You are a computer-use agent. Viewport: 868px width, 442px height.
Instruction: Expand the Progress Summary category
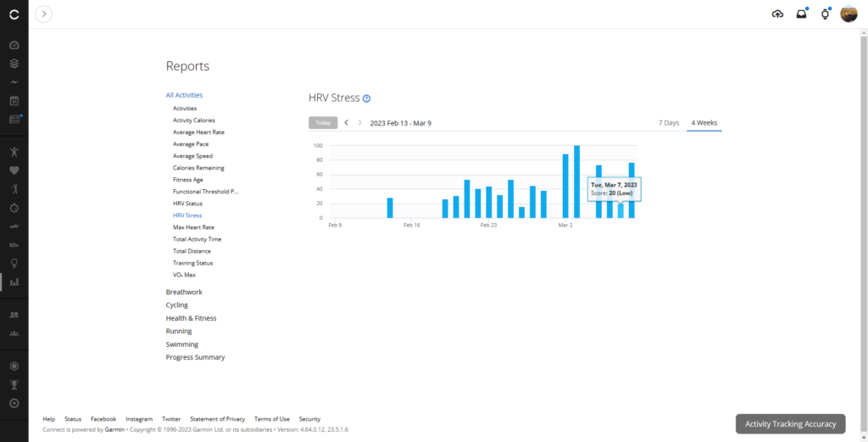point(196,358)
